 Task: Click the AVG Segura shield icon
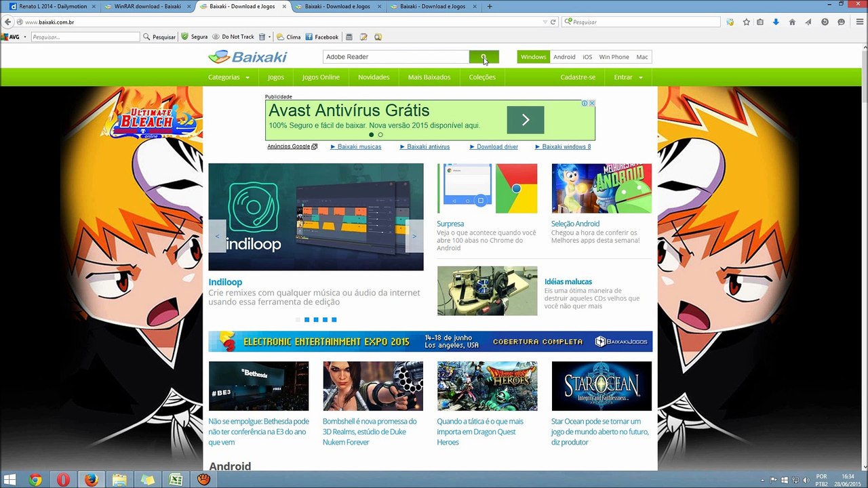pyautogui.click(x=184, y=37)
